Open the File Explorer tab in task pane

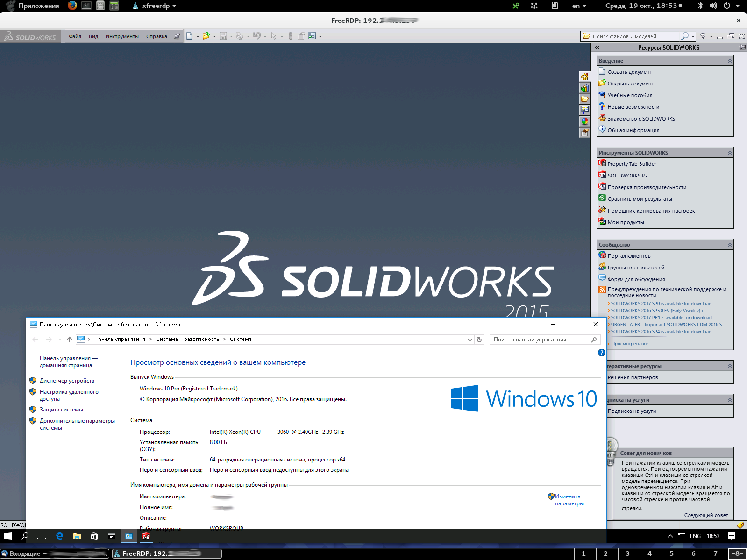click(x=584, y=99)
